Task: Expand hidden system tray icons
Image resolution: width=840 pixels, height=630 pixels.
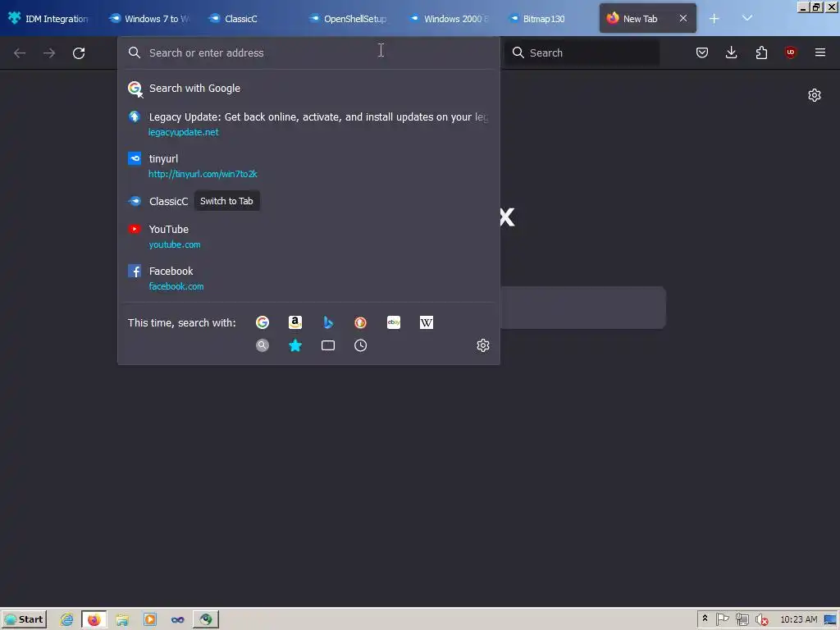Action: 705,619
